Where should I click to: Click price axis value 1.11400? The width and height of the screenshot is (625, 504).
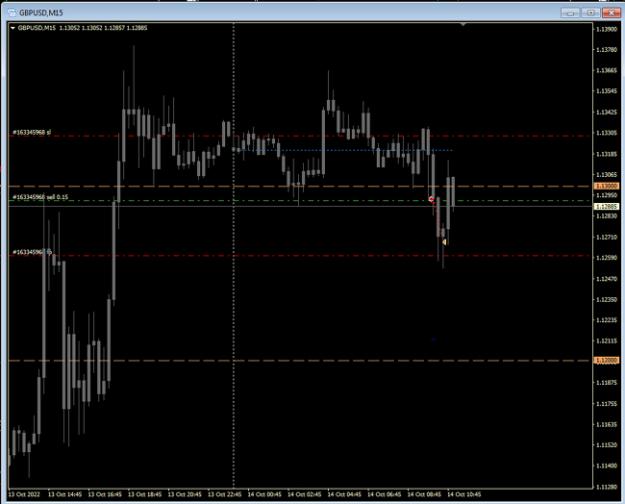point(606,466)
